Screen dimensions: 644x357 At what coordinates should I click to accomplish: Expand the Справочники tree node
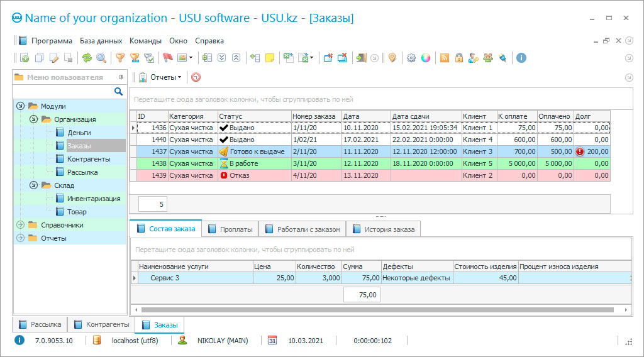click(21, 224)
